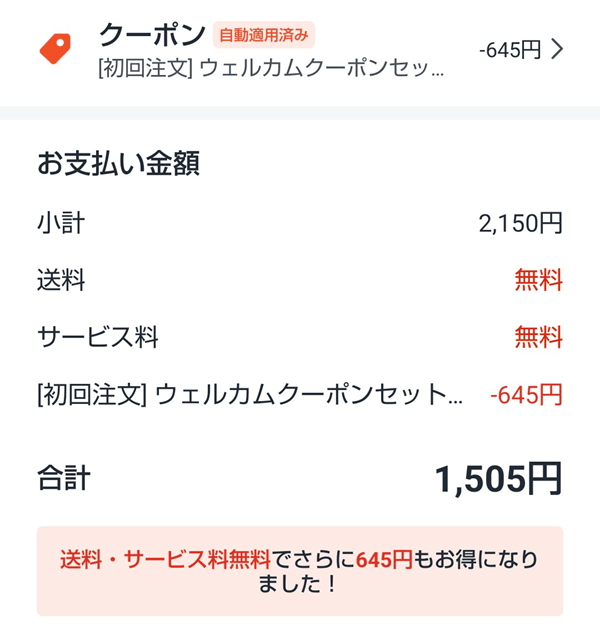Tap the red 645円 inside the banner

point(383,558)
